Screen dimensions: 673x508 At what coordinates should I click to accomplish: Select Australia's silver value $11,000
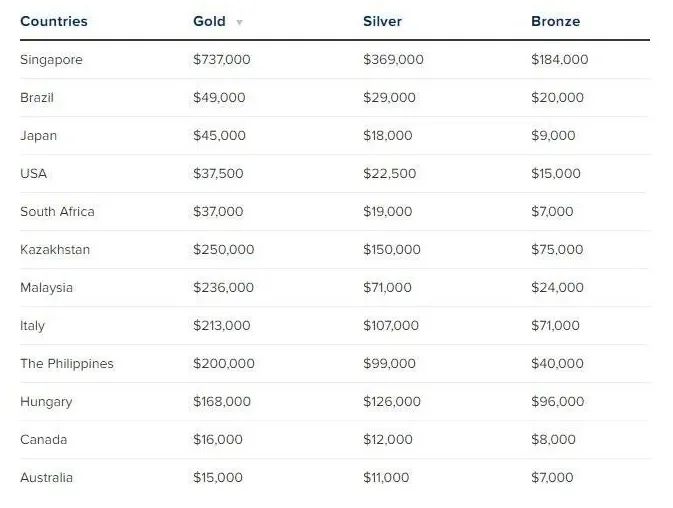[x=386, y=477]
